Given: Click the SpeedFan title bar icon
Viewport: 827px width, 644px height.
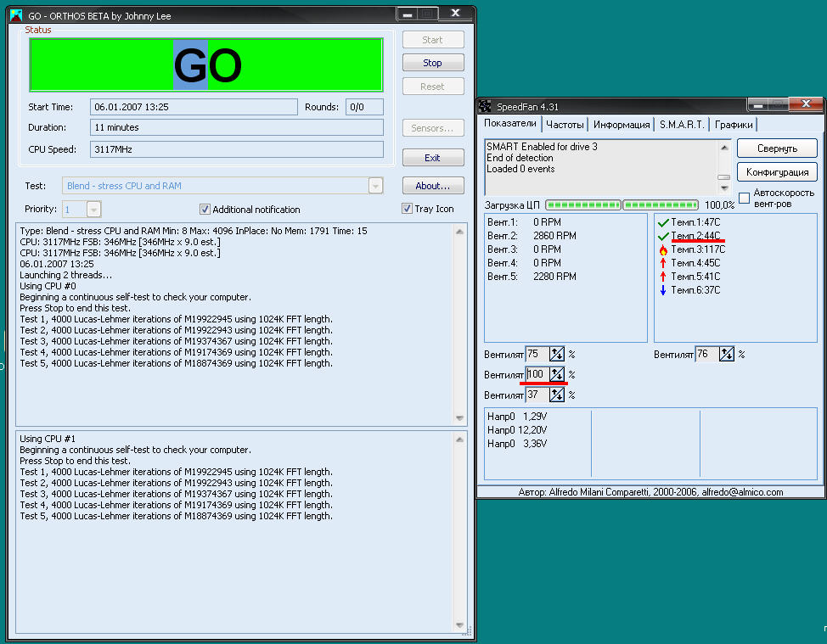Looking at the screenshot, I should 485,106.
